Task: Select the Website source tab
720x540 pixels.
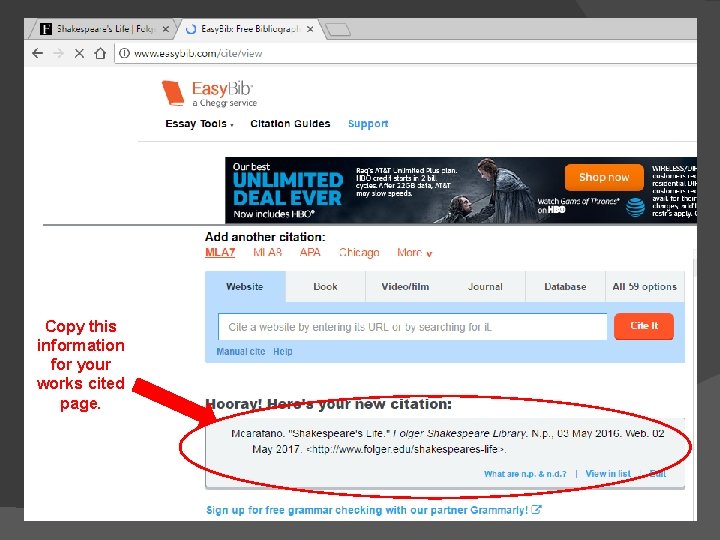Action: tap(245, 287)
